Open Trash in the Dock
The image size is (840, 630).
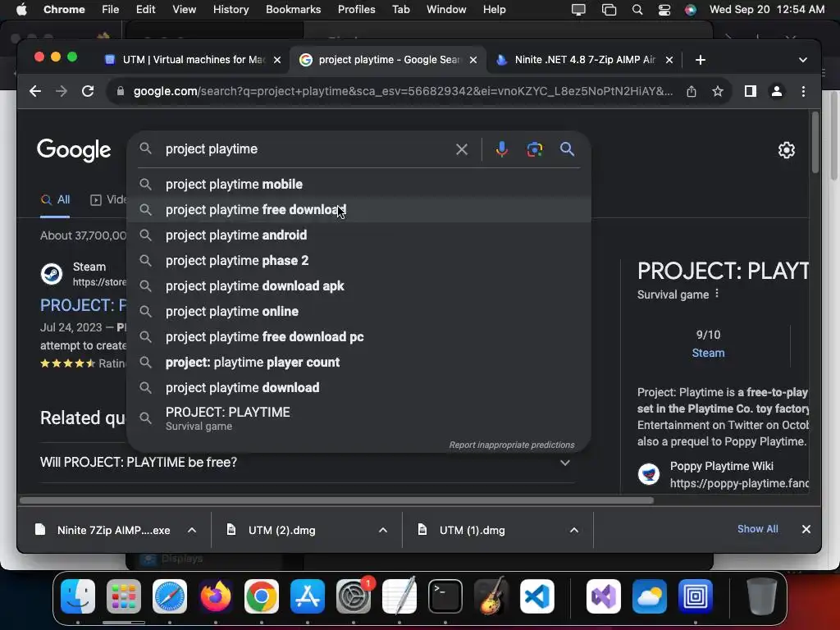point(762,596)
